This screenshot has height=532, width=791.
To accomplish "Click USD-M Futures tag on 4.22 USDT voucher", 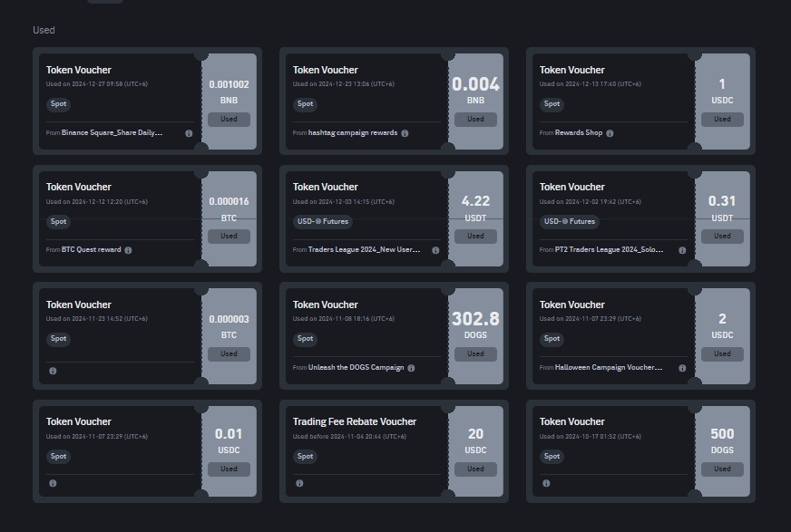I will (x=323, y=222).
